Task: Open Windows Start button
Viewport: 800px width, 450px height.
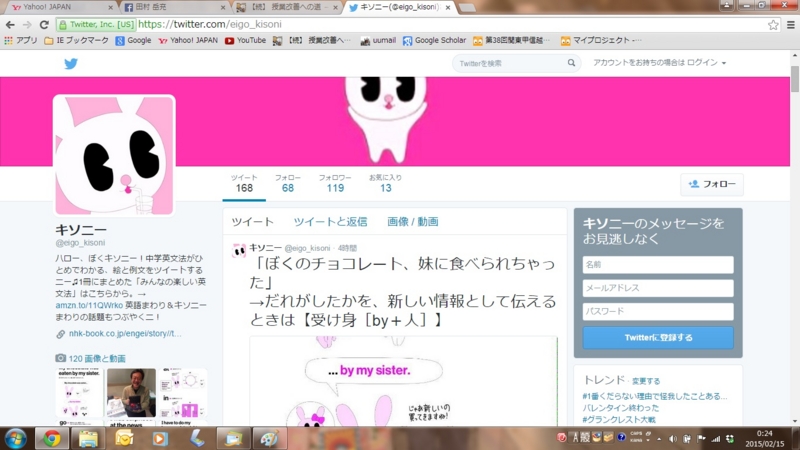Action: point(15,439)
